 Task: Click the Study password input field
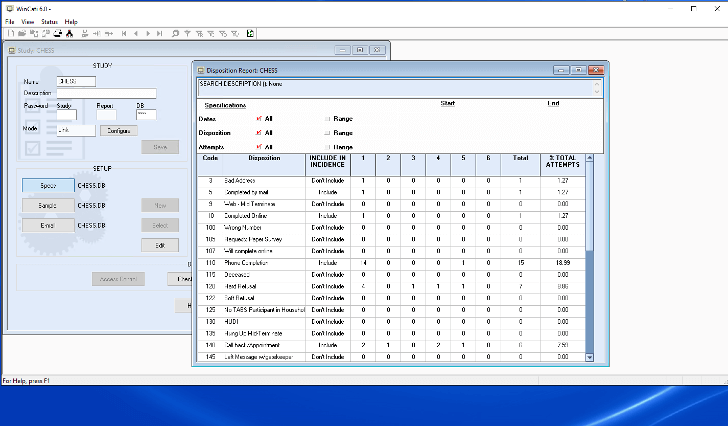point(66,115)
